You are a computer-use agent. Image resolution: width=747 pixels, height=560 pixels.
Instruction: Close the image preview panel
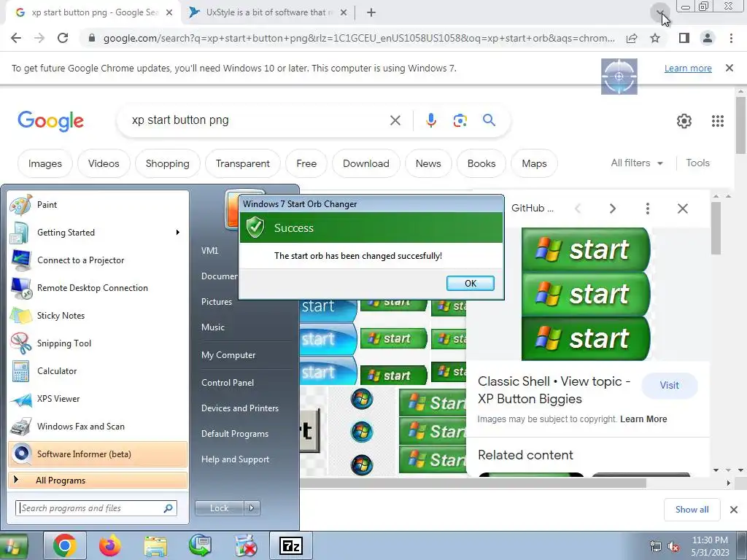(683, 209)
